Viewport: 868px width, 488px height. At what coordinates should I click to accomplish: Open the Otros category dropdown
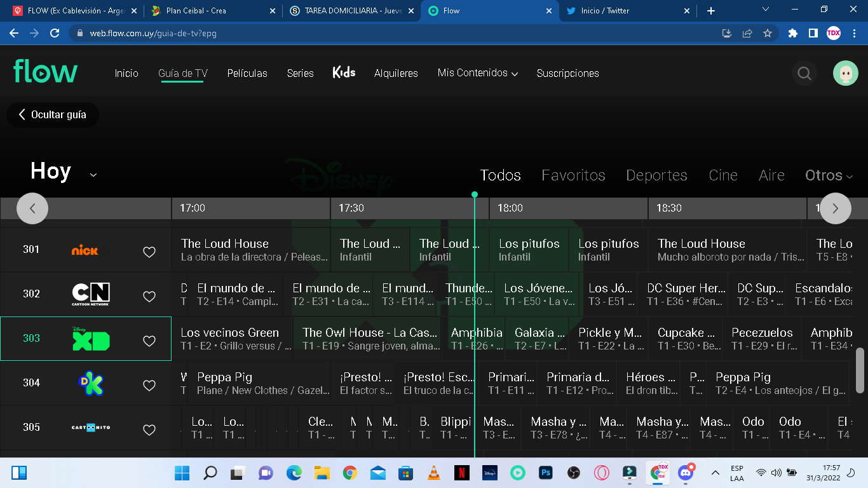pyautogui.click(x=829, y=175)
